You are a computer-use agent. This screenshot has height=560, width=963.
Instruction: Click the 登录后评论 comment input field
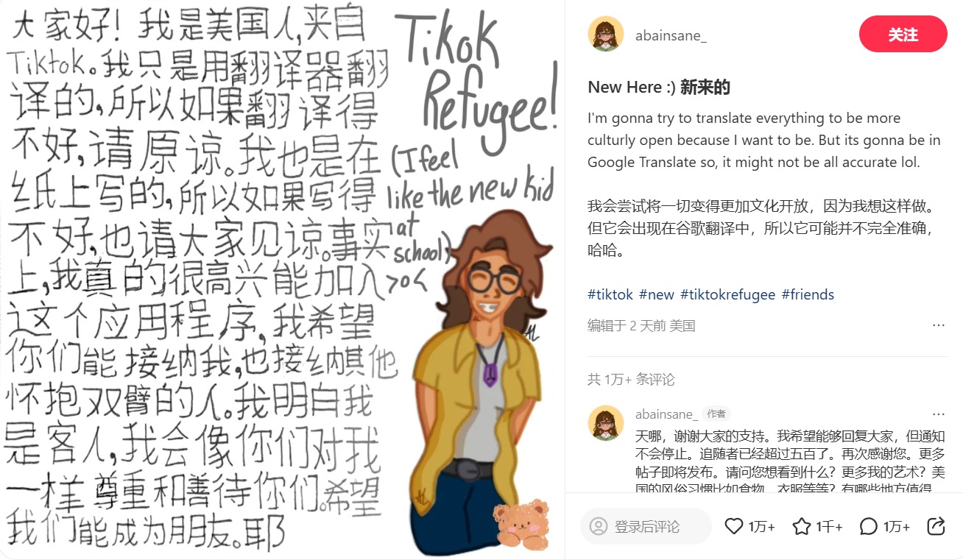(646, 526)
